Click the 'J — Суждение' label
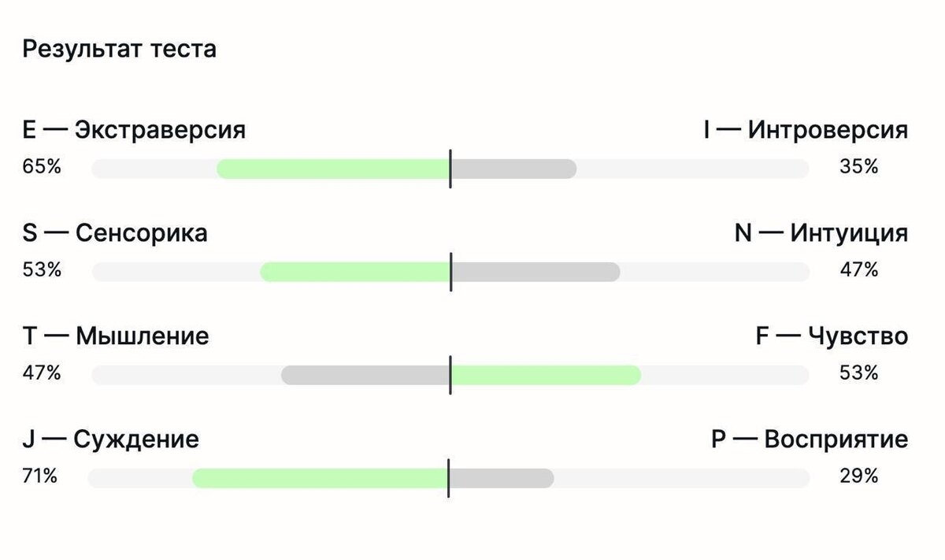This screenshot has width=945, height=560. point(110,439)
